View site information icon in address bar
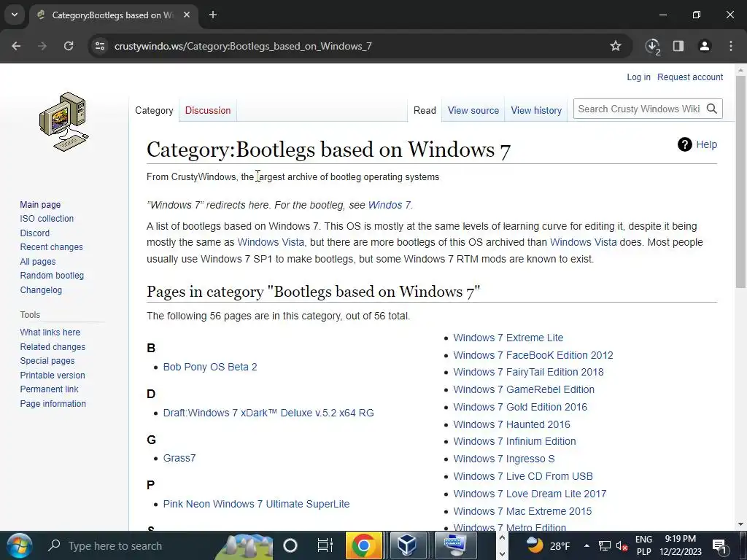The height and width of the screenshot is (560, 747). 100,46
